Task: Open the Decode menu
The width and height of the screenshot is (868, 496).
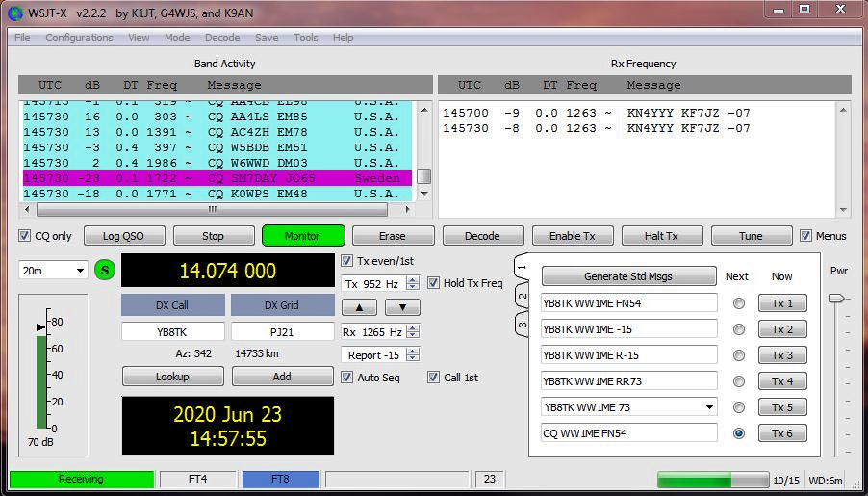Action: pos(222,38)
